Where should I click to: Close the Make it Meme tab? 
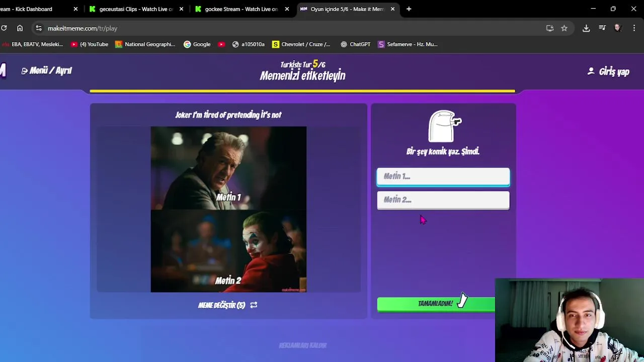pos(392,9)
